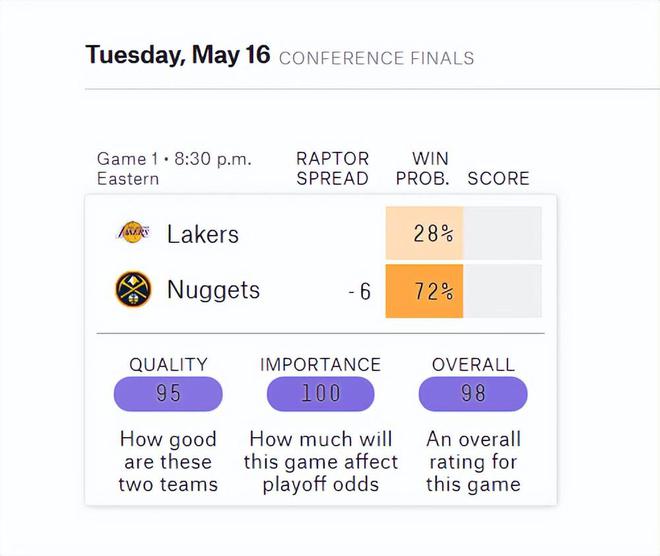Click the SCORE column header
The image size is (660, 556).
(498, 178)
